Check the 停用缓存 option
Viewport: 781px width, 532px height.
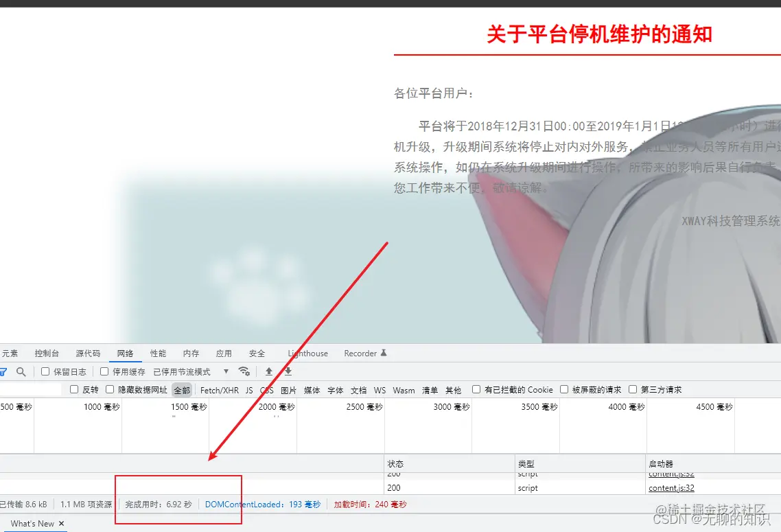point(104,371)
